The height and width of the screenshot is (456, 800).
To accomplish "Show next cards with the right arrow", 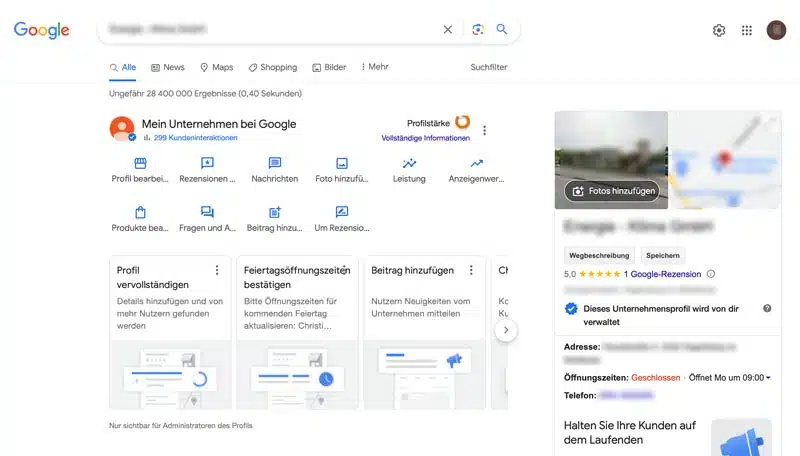I will 506,330.
